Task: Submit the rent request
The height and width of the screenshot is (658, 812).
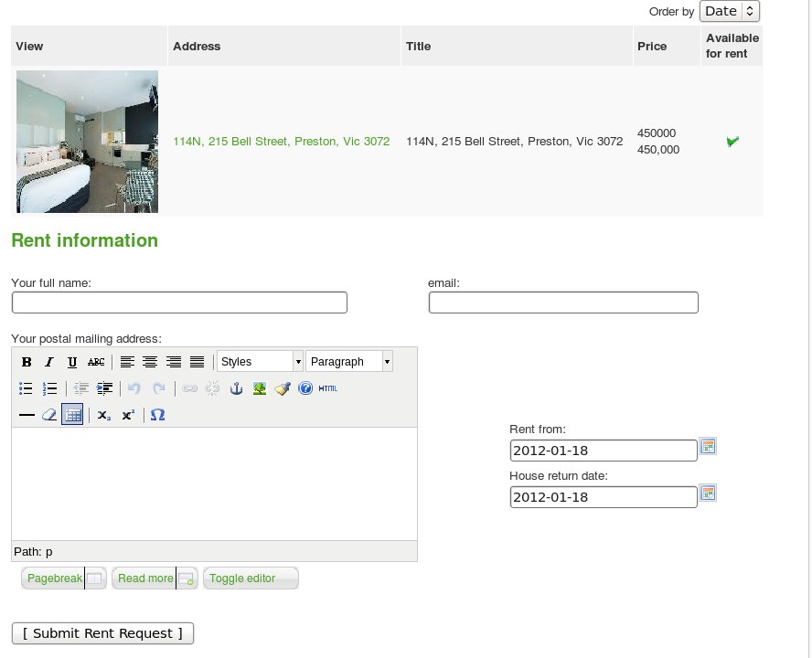Action: coord(102,633)
